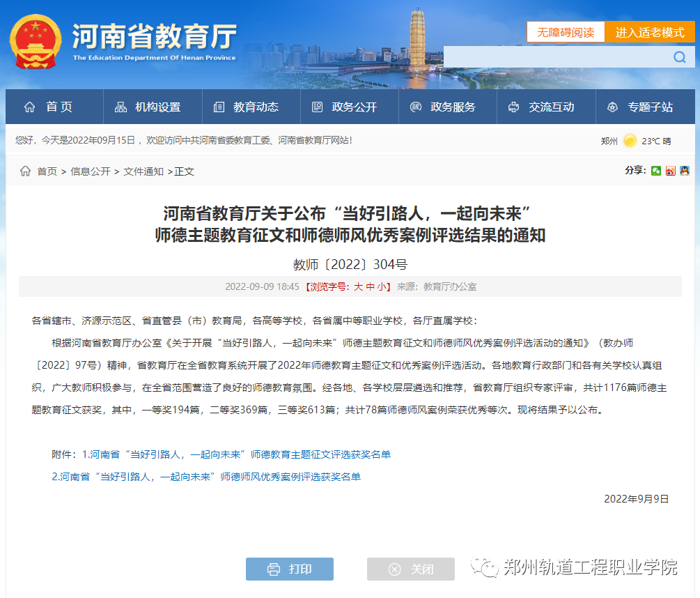Share via Weibo icon
Viewport: 700px width, 598px height.
pos(670,171)
